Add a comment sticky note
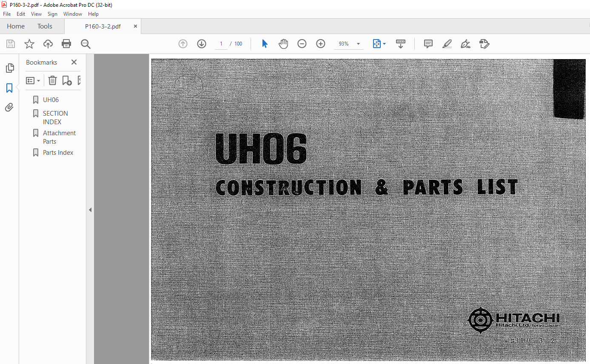 428,44
